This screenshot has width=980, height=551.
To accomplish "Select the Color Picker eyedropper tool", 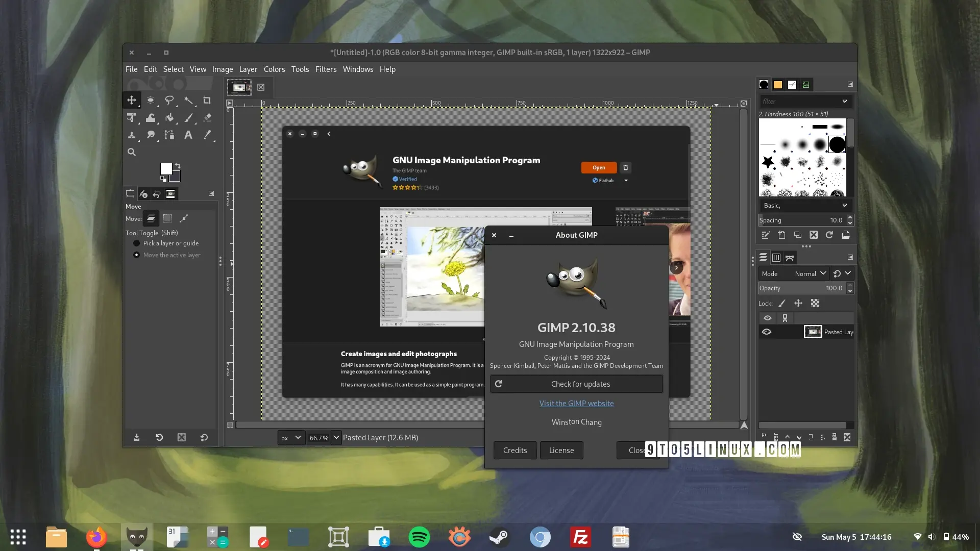I will tap(207, 135).
